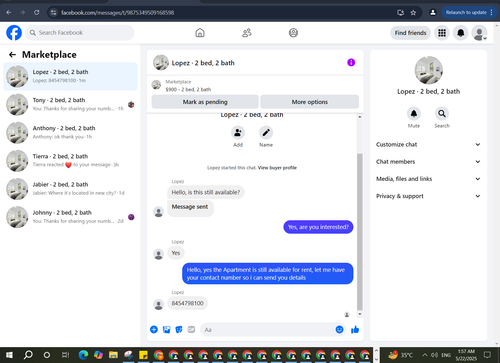The image size is (500, 363).
Task: Click More options button
Action: 310,102
